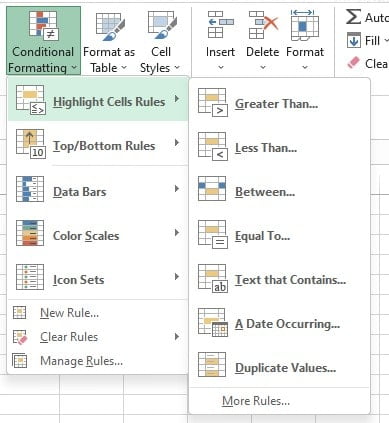The width and height of the screenshot is (389, 423).
Task: Expand the Cell Styles dropdown arrow
Action: point(177,67)
